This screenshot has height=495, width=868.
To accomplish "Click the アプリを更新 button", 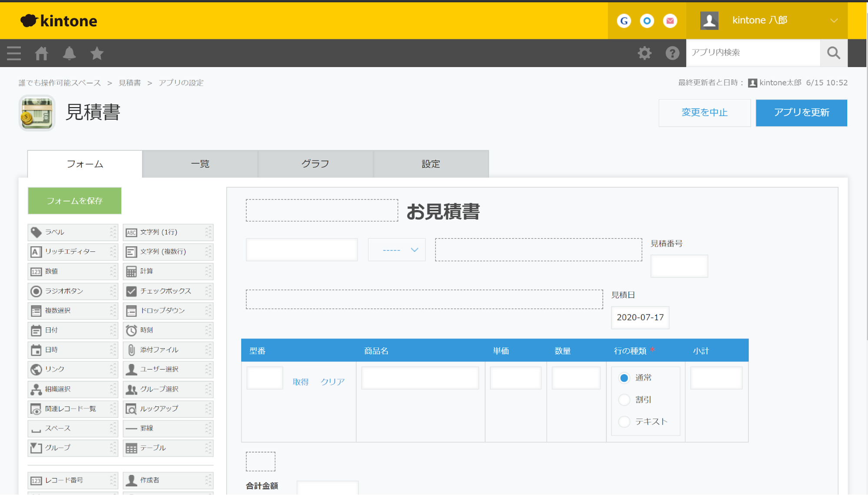I will point(802,113).
